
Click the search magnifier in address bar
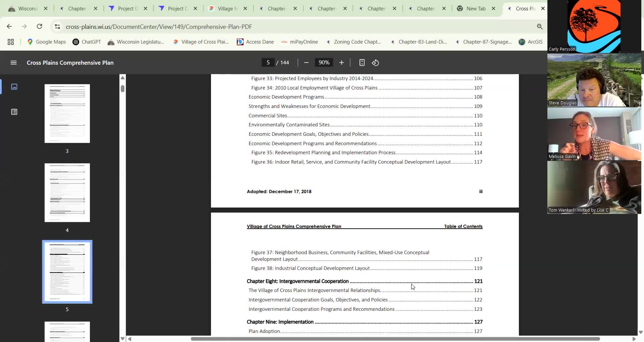(x=540, y=26)
